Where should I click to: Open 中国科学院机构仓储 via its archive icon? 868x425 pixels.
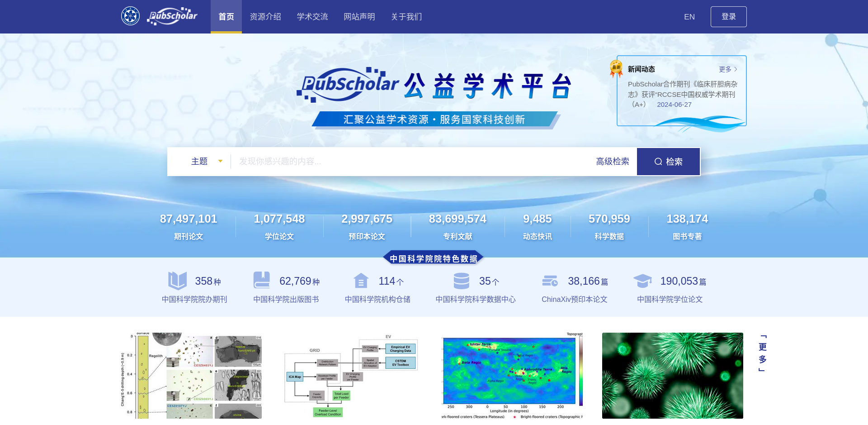361,281
